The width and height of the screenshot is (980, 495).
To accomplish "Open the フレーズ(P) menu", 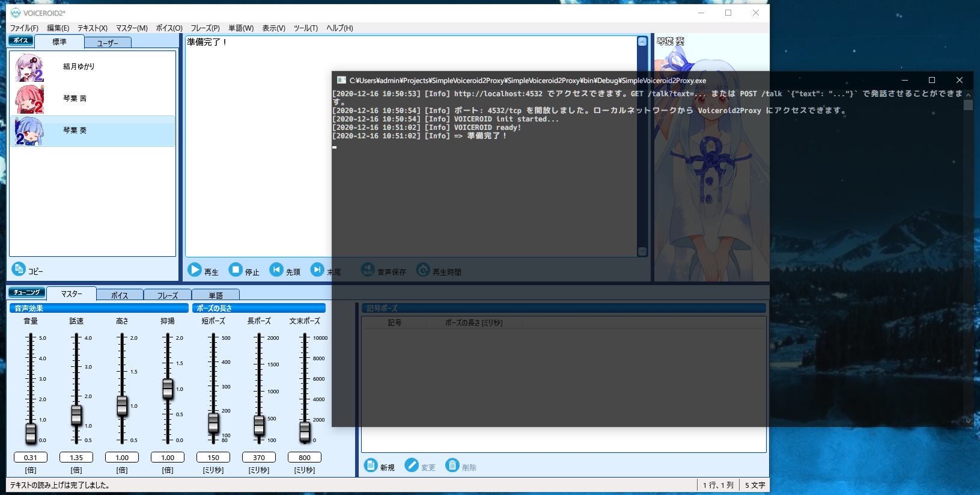I will pyautogui.click(x=205, y=28).
